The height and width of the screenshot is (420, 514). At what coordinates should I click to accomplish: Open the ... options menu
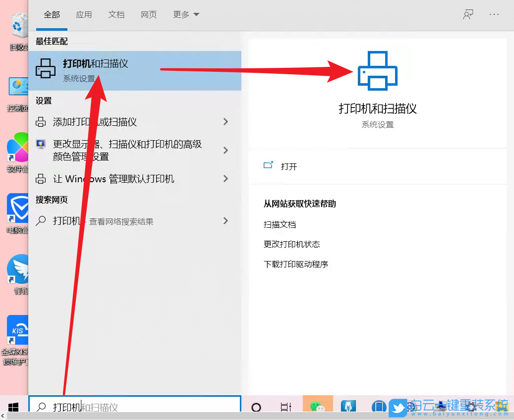point(494,15)
